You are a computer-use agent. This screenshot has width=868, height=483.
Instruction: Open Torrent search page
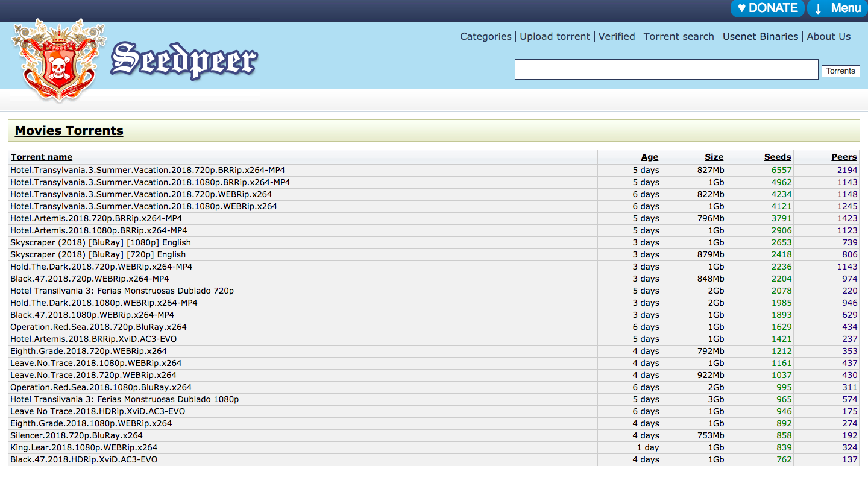[x=678, y=36]
